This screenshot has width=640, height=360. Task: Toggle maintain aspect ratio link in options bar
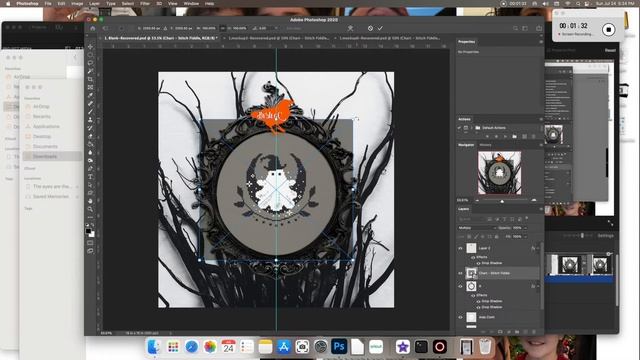(x=222, y=28)
